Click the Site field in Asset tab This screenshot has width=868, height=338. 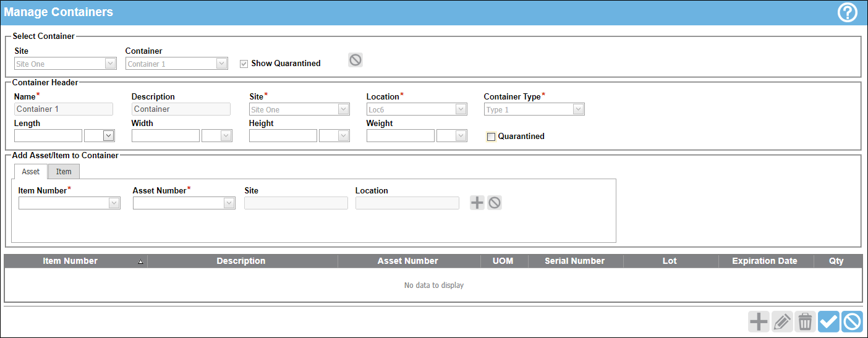pos(296,203)
